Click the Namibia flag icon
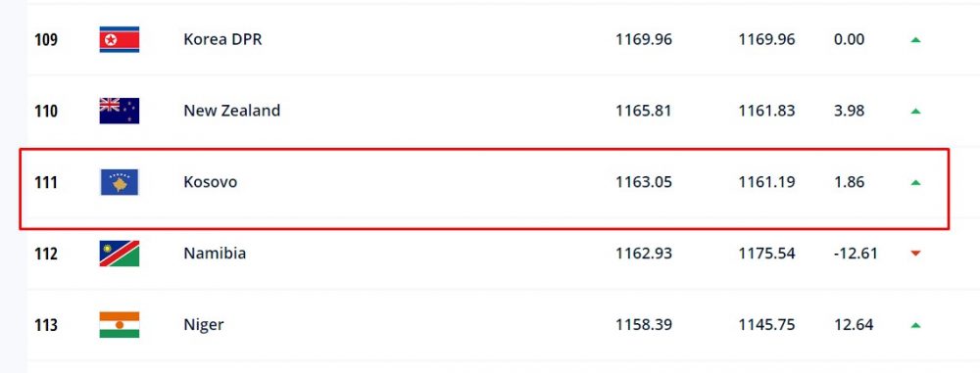Viewport: 980px width, 373px height. [120, 254]
